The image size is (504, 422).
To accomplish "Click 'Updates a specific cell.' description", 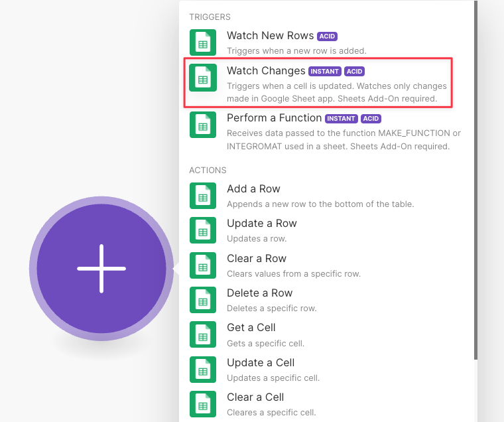I will click(x=273, y=378).
